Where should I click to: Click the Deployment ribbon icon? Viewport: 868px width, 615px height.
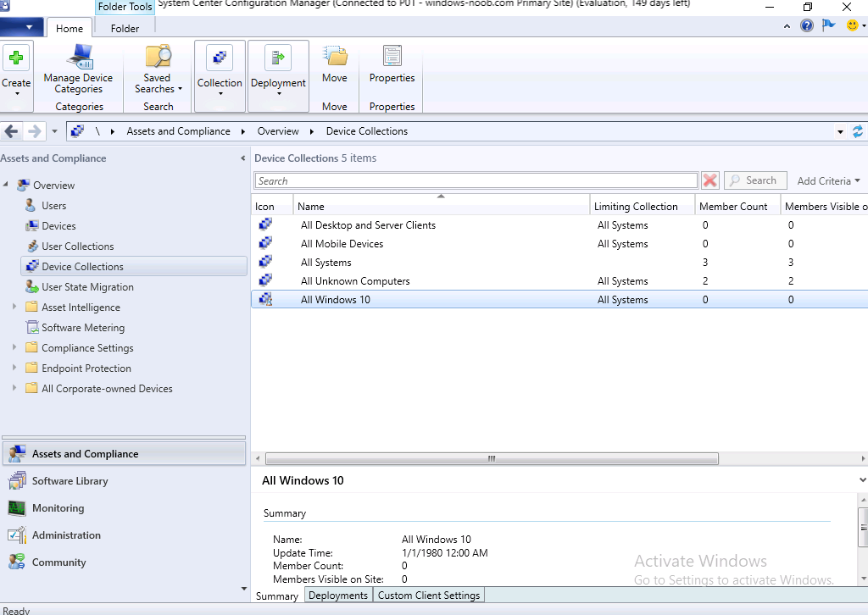(x=278, y=58)
